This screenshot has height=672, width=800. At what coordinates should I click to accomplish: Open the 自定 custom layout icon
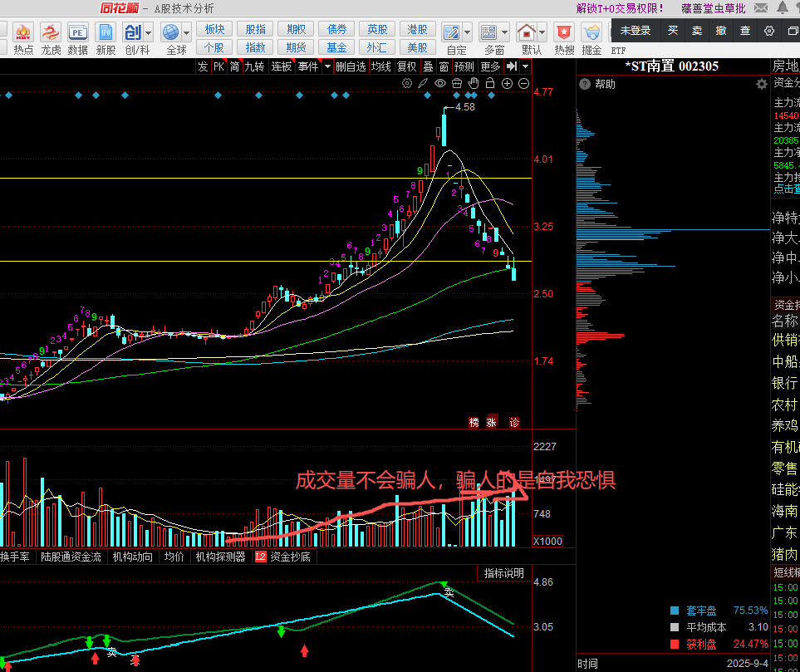click(x=452, y=32)
